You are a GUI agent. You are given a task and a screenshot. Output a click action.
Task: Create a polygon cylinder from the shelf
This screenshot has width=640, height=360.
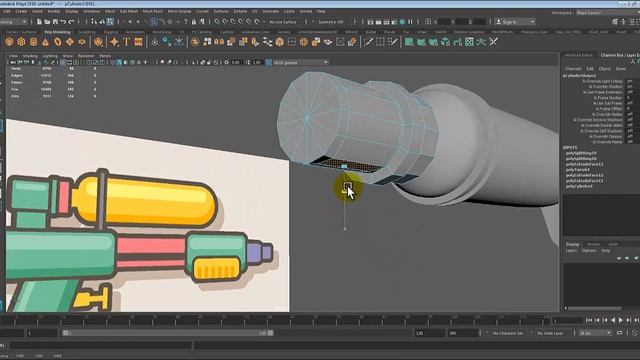(x=33, y=42)
